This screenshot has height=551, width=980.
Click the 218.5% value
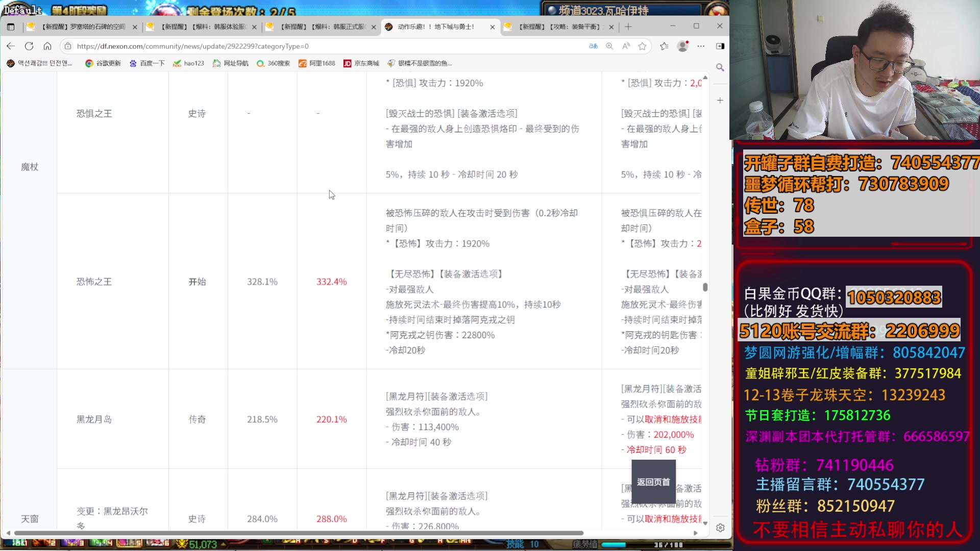[262, 419]
